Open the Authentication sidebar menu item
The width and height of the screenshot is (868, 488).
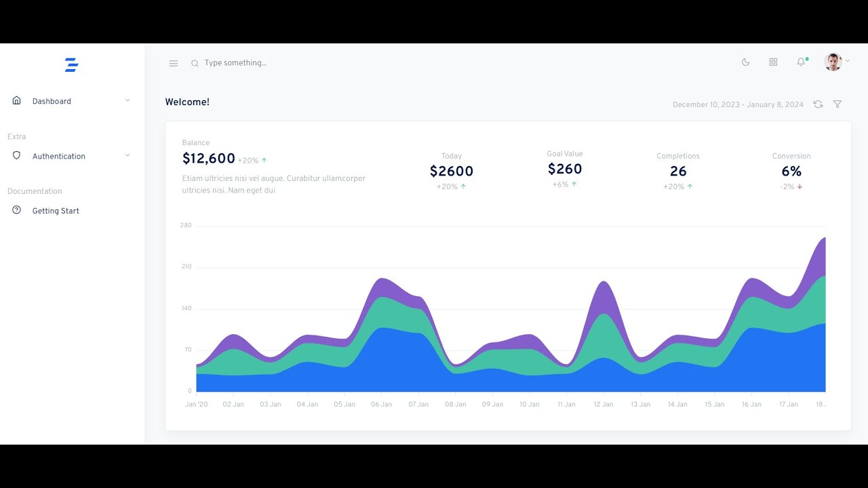pos(72,156)
